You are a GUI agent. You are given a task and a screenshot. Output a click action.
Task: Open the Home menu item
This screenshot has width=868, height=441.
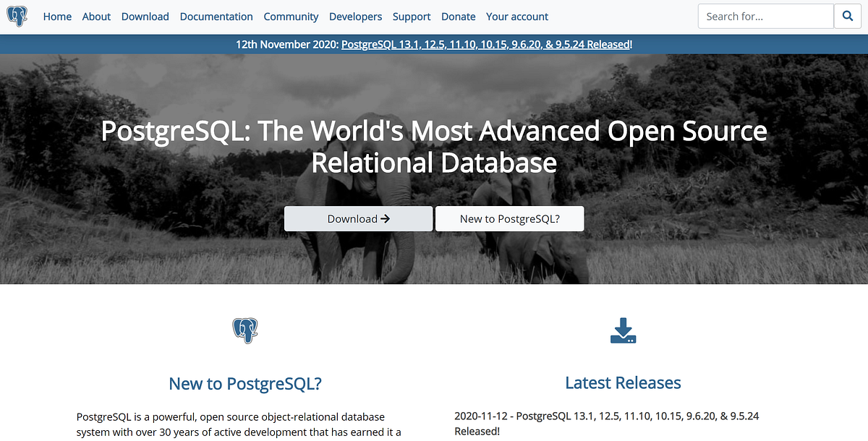coord(57,16)
